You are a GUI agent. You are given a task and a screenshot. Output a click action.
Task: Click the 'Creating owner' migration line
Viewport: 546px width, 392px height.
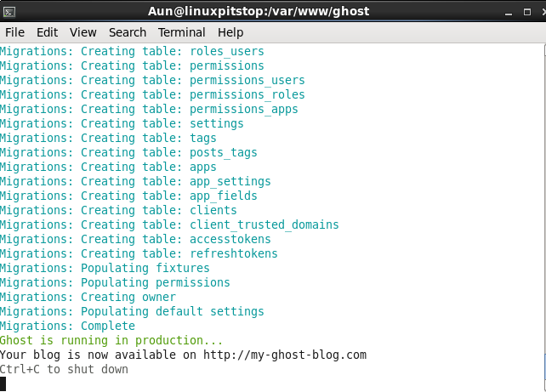(x=88, y=297)
